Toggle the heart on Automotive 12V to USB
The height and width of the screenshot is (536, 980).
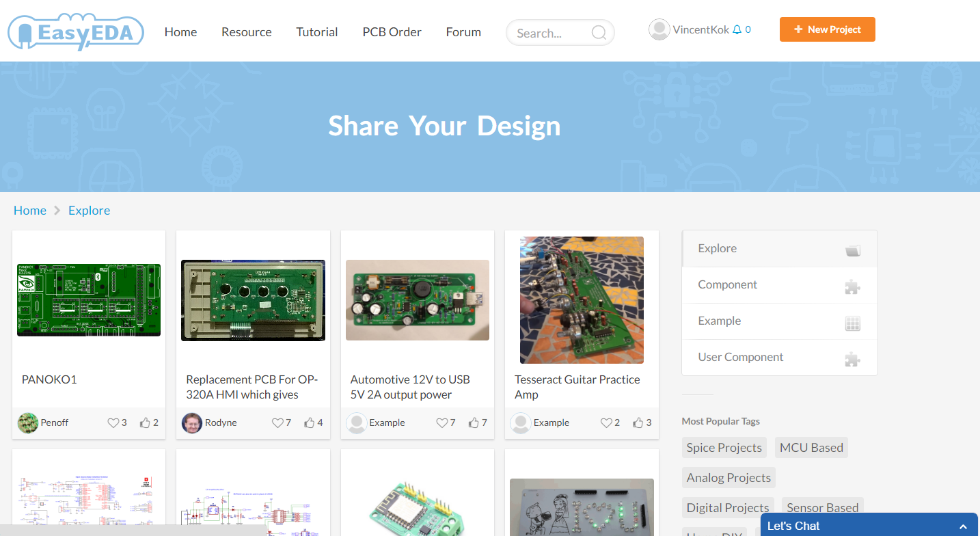point(441,423)
